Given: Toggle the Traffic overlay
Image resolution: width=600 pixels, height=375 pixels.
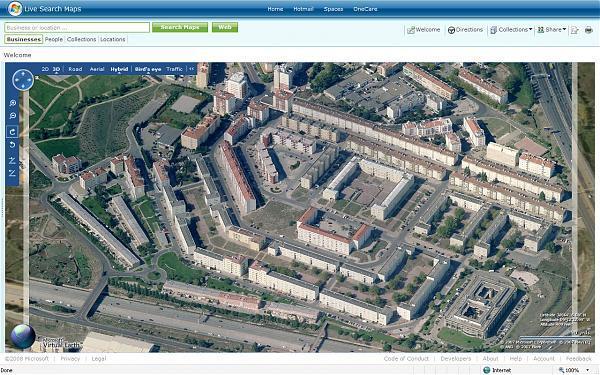Looking at the screenshot, I should coord(174,69).
